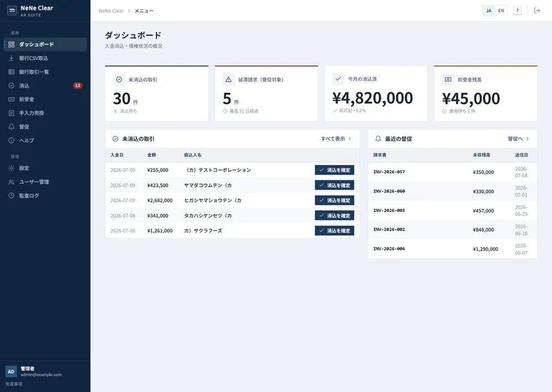
Task: Click 前受金 banknote icon in sidebar
Action: (x=12, y=99)
